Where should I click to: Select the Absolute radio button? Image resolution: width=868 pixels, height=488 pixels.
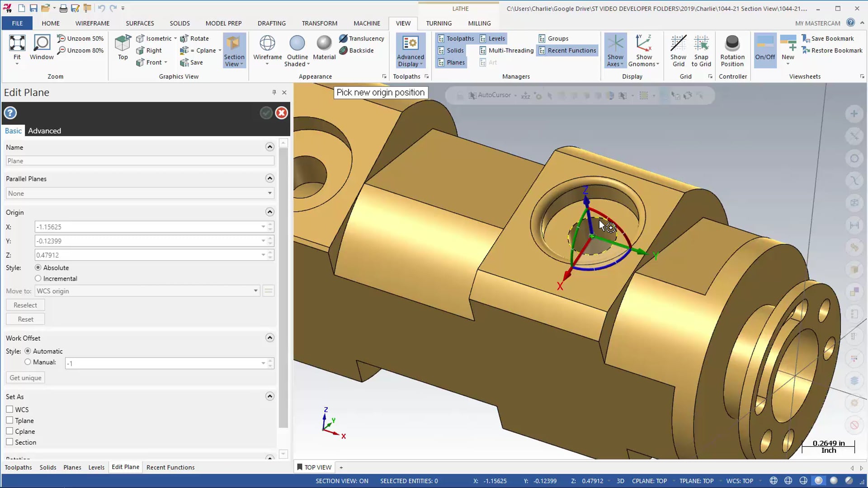[x=38, y=267]
